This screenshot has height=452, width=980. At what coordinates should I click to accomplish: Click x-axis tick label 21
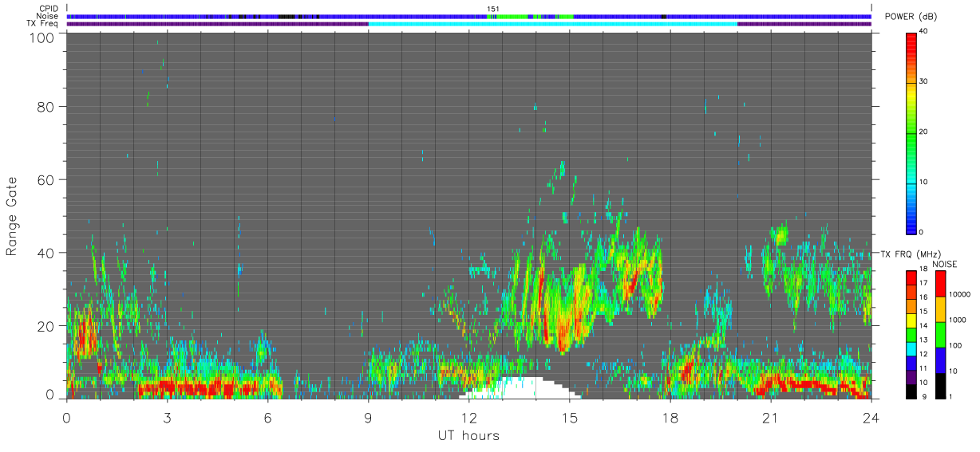click(x=770, y=418)
